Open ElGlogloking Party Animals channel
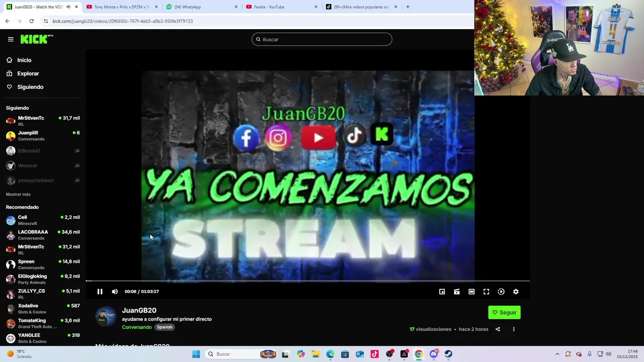644x362 pixels. click(43, 279)
